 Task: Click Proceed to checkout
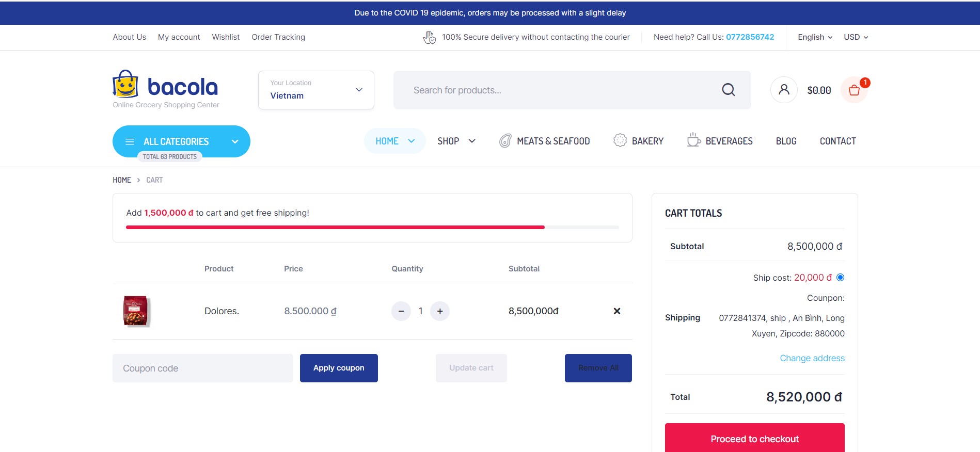click(x=754, y=439)
